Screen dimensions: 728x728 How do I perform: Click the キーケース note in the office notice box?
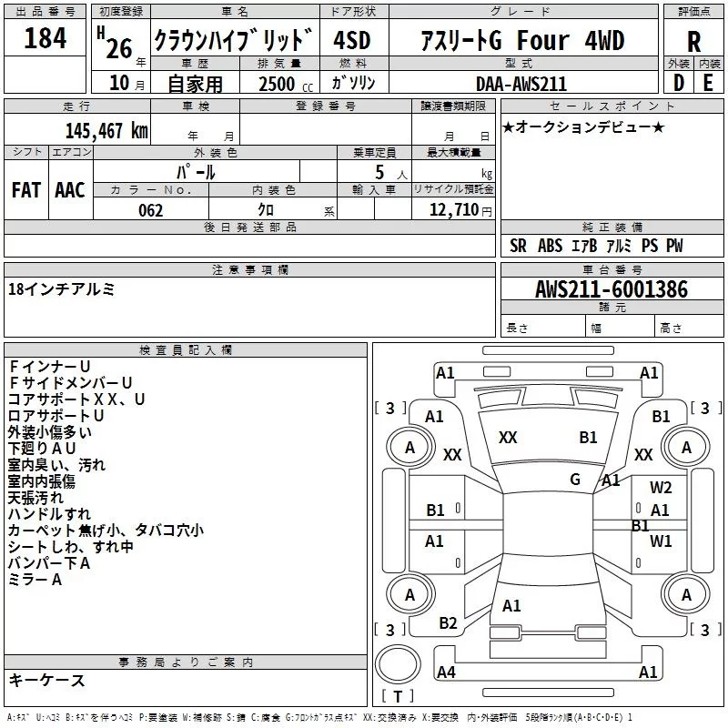[47, 680]
